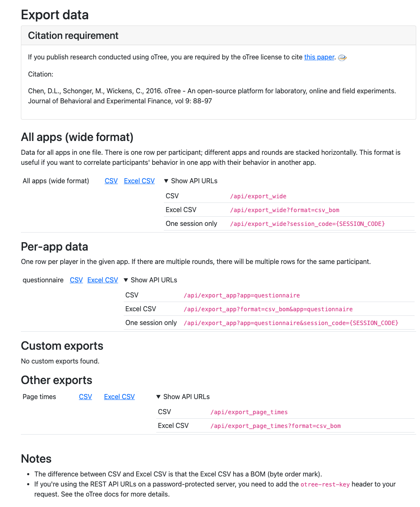This screenshot has height=507, width=420.
Task: Download Page times Excel CSV
Action: [120, 397]
